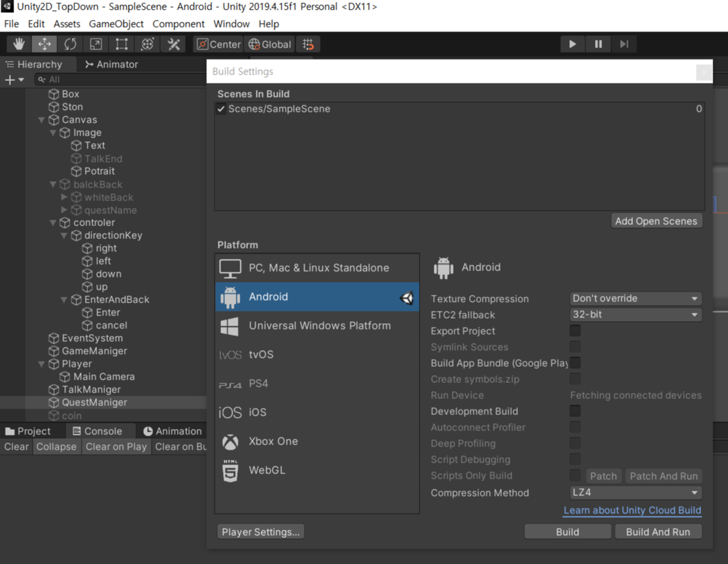
Task: Click the Build button
Action: [567, 532]
